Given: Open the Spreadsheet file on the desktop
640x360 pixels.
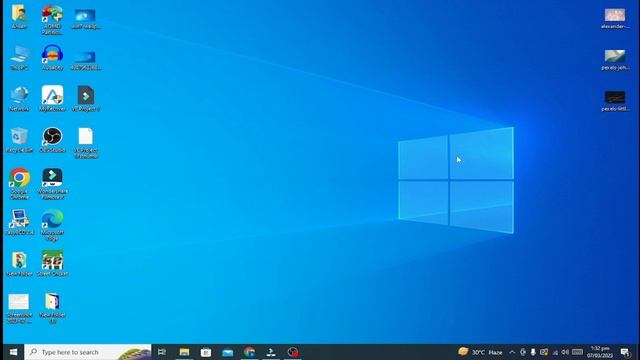Looking at the screenshot, I should pos(19,309).
